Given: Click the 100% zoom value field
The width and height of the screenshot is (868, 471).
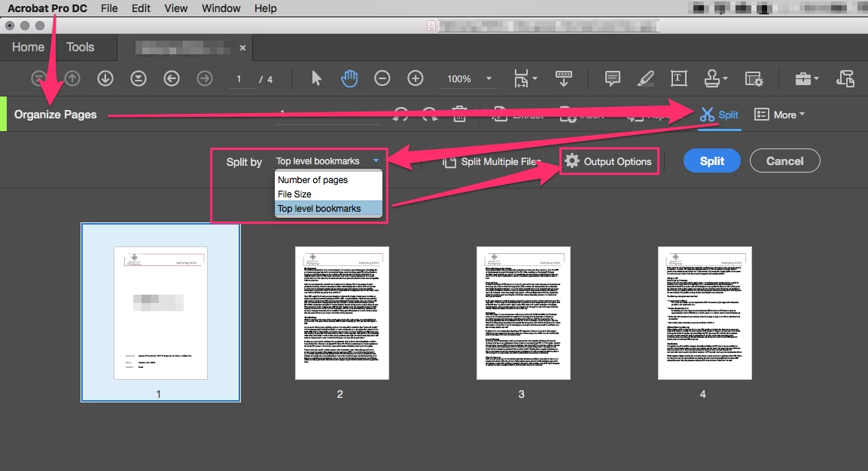Looking at the screenshot, I should click(459, 78).
